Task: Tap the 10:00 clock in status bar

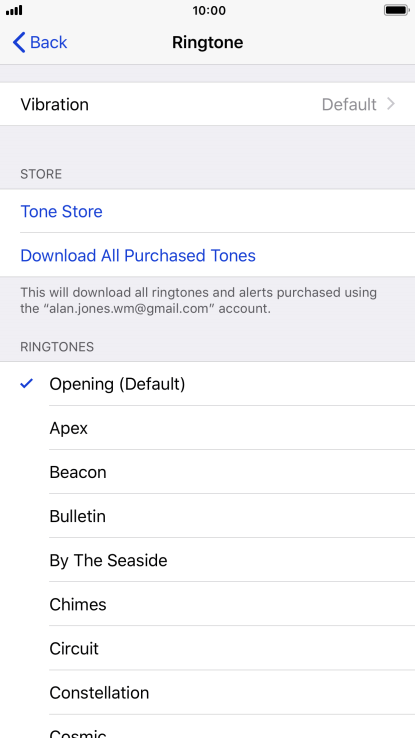Action: click(x=209, y=10)
